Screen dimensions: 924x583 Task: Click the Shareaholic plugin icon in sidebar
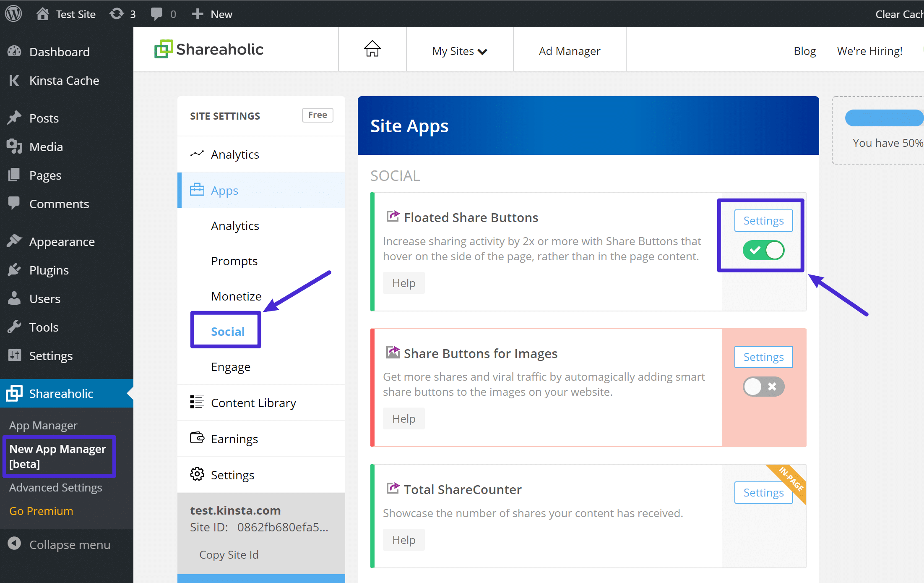click(15, 394)
